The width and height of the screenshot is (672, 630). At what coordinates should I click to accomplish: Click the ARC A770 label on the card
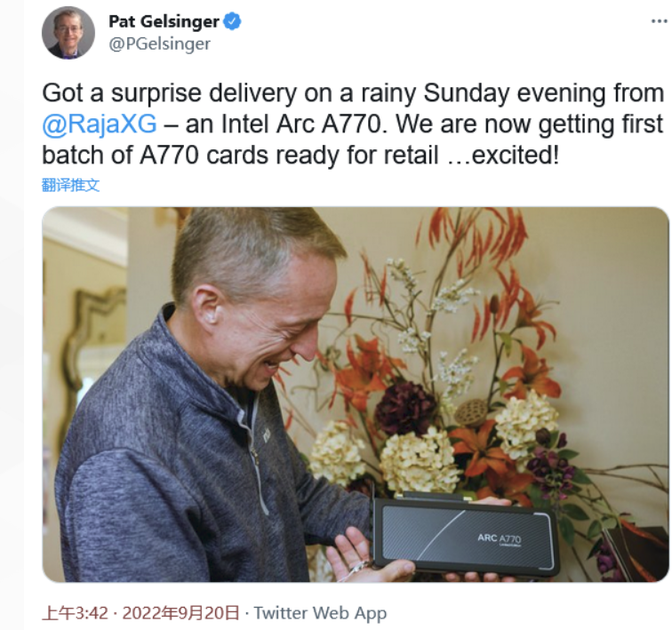click(500, 538)
